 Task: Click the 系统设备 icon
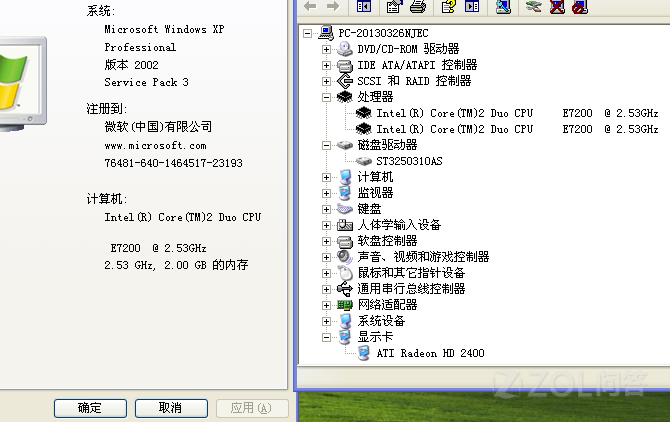point(344,321)
